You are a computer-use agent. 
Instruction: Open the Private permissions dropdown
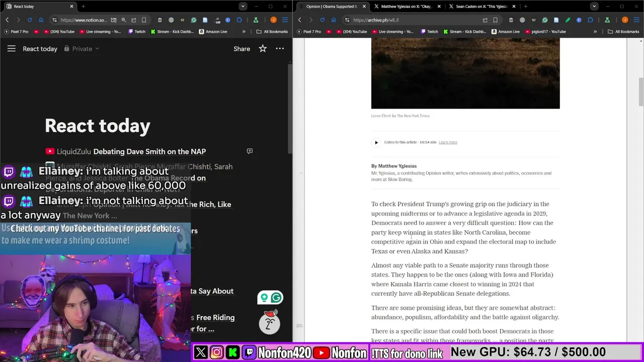(82, 49)
